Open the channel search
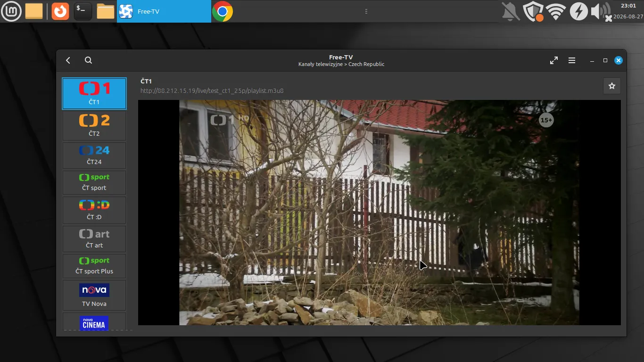 (88, 60)
